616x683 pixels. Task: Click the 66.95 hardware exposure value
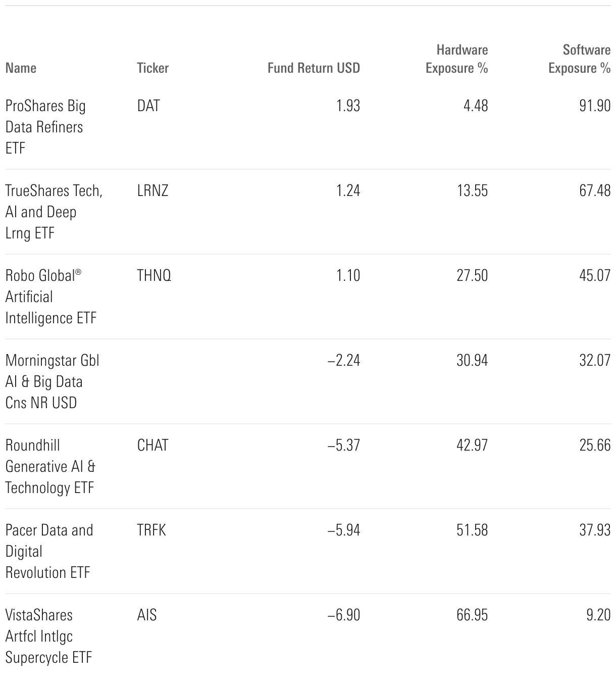[x=472, y=615]
